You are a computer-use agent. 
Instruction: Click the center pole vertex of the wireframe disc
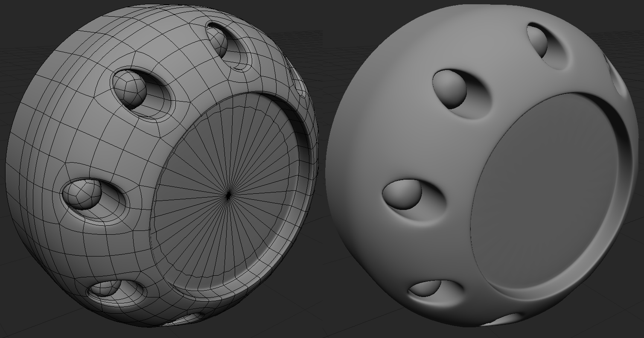click(x=229, y=195)
